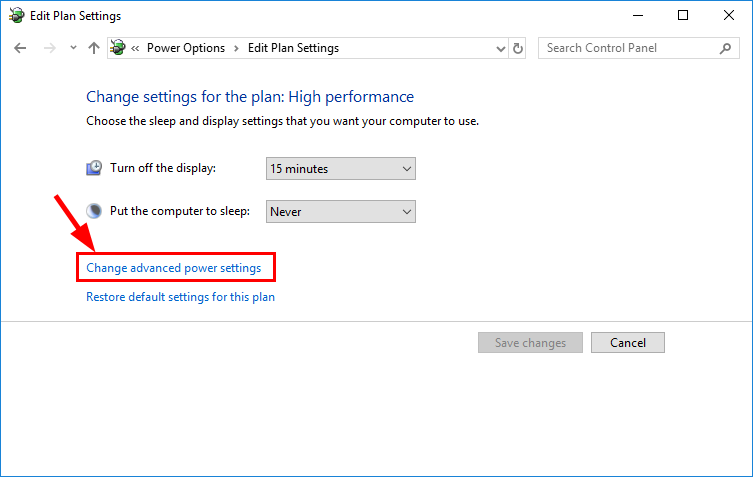Open Change advanced power settings link
Screen dimensions: 753x477
[x=174, y=268]
